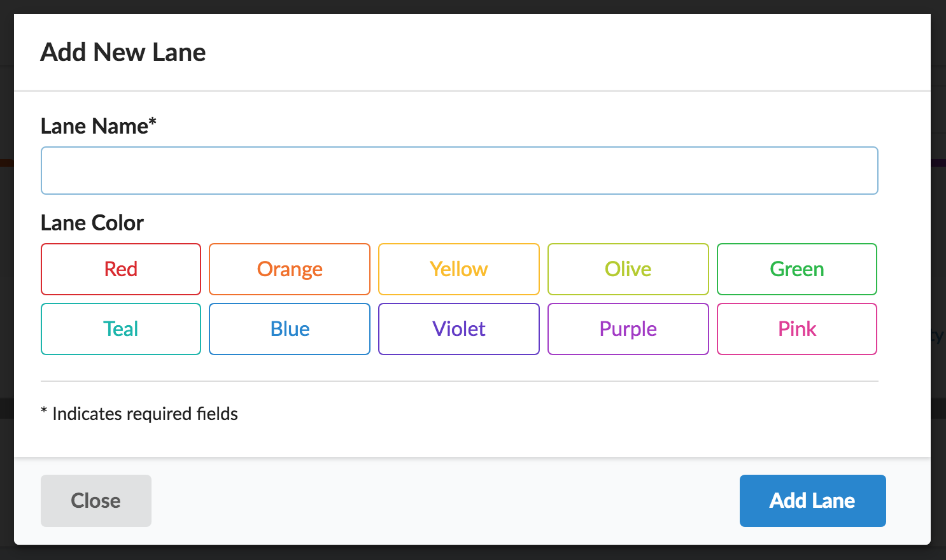Choose Purple as the lane color
946x560 pixels.
[x=628, y=329]
